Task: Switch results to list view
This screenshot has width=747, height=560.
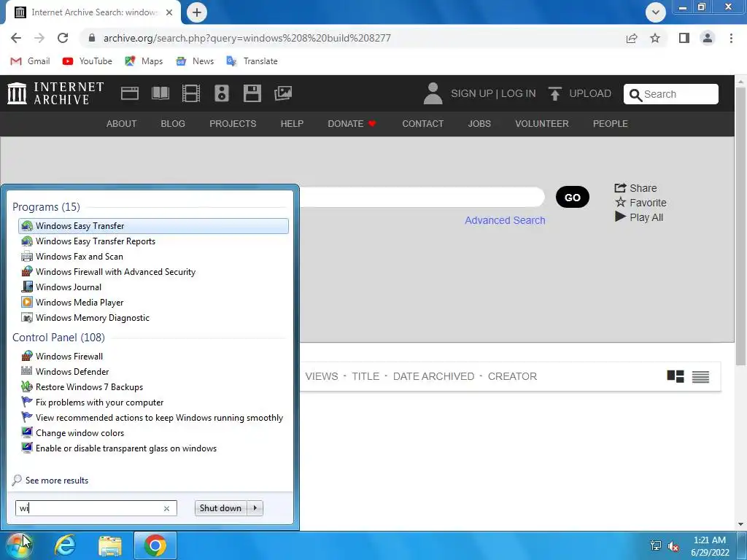Action: 700,376
